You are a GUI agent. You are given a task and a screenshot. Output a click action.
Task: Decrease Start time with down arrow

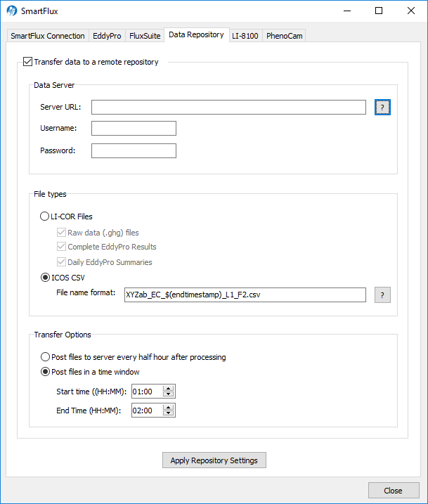click(x=169, y=394)
